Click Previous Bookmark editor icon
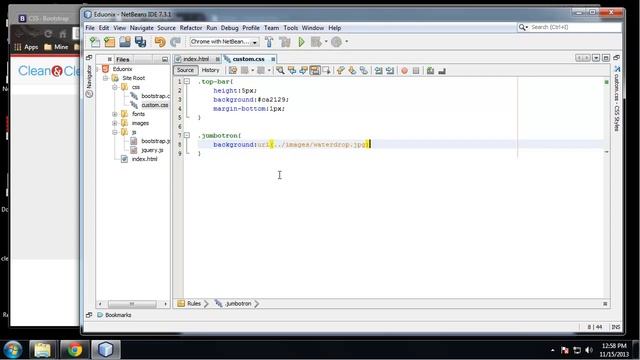The image size is (640, 360). click(x=341, y=71)
